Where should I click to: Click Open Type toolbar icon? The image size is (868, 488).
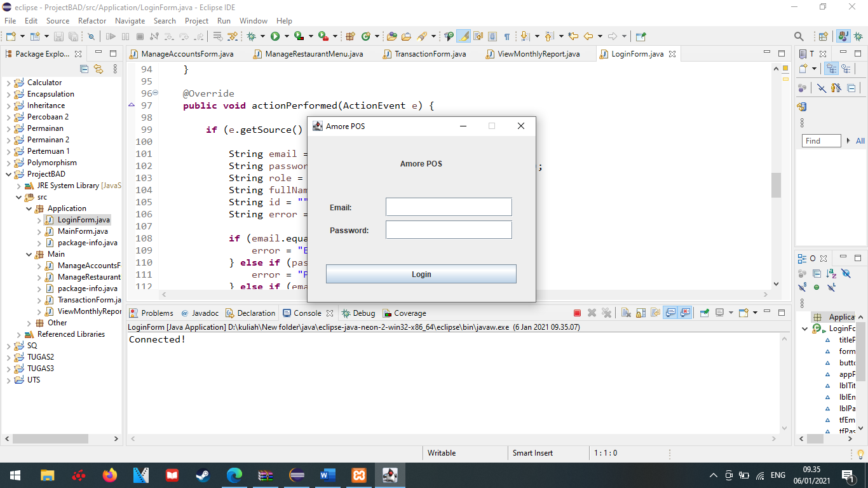pos(391,36)
